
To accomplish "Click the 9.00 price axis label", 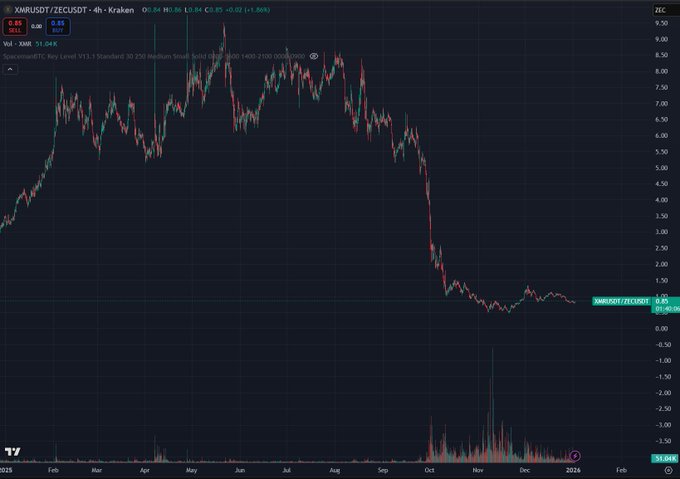I will coord(661,39).
